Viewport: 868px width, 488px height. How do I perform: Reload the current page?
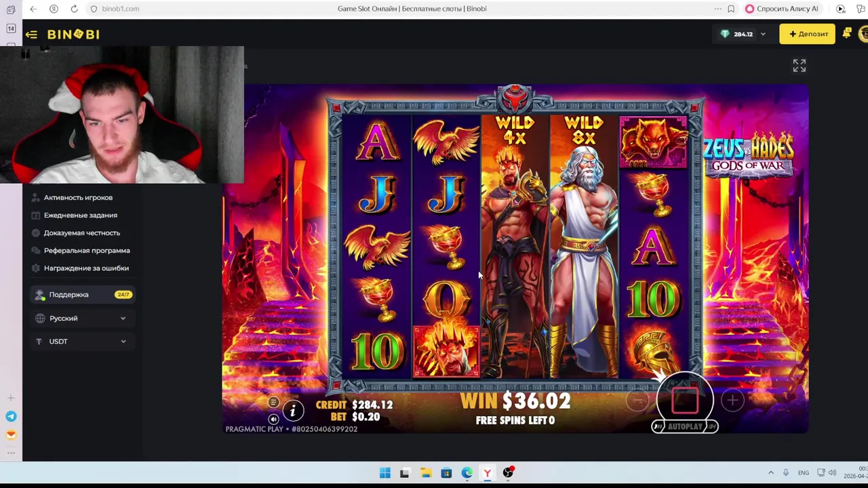[x=74, y=9]
